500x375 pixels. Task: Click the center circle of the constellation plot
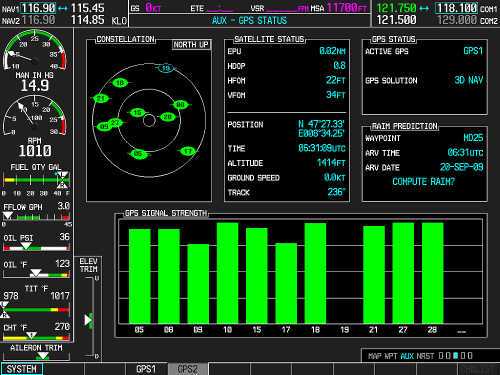point(149,120)
